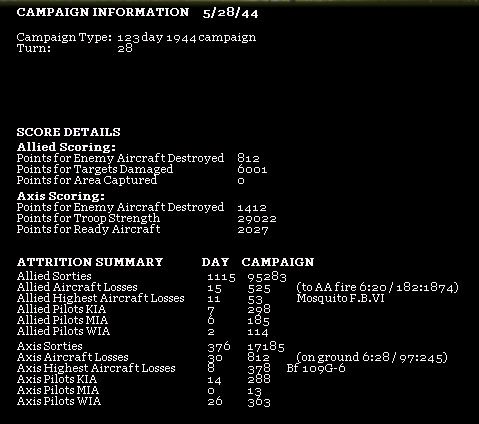Image resolution: width=479 pixels, height=424 pixels.
Task: Select Allied Pilots MIA campaign value 185
Action: [x=258, y=321]
